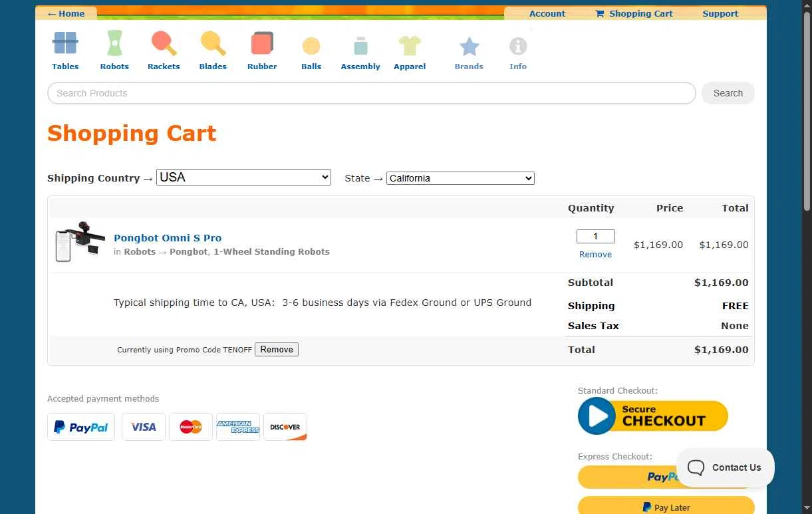Click the Sales Tax None value
This screenshot has height=514, width=812.
pyautogui.click(x=735, y=326)
